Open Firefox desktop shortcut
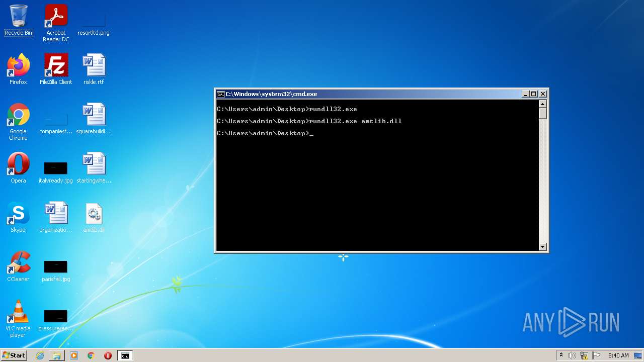Screen dimensions: 644x362 point(18,69)
